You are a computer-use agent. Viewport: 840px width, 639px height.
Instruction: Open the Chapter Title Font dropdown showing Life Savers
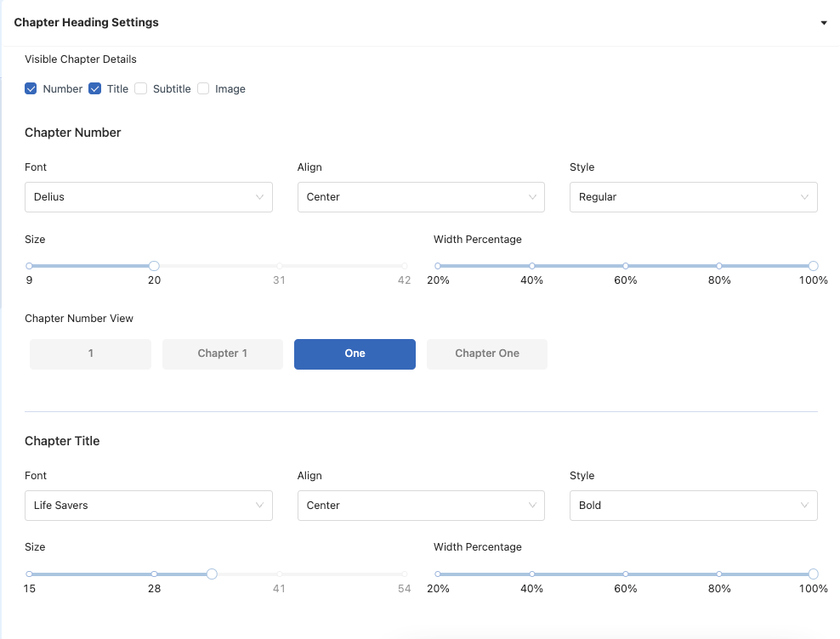tap(149, 505)
